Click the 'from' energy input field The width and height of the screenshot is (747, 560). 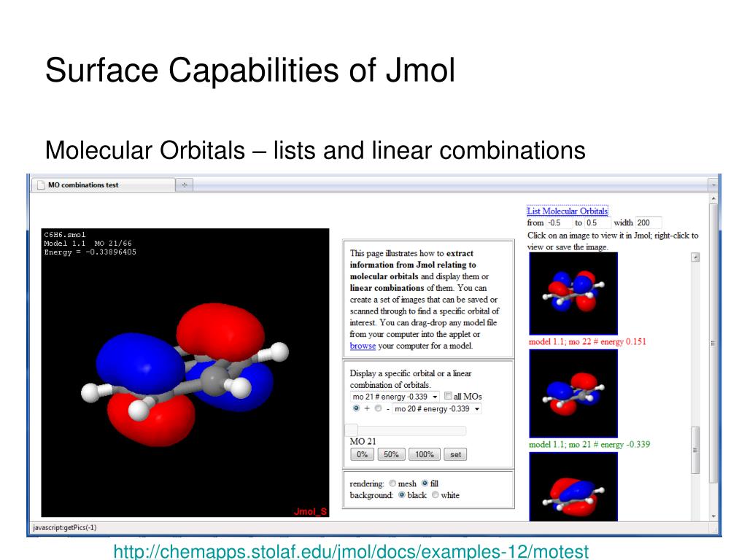(x=558, y=223)
